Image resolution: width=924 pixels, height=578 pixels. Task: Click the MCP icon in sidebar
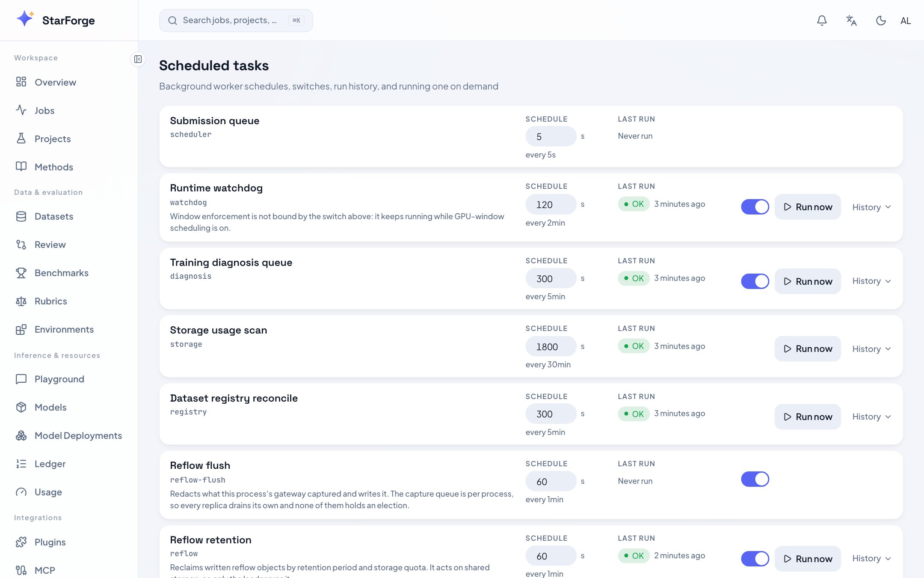click(21, 570)
